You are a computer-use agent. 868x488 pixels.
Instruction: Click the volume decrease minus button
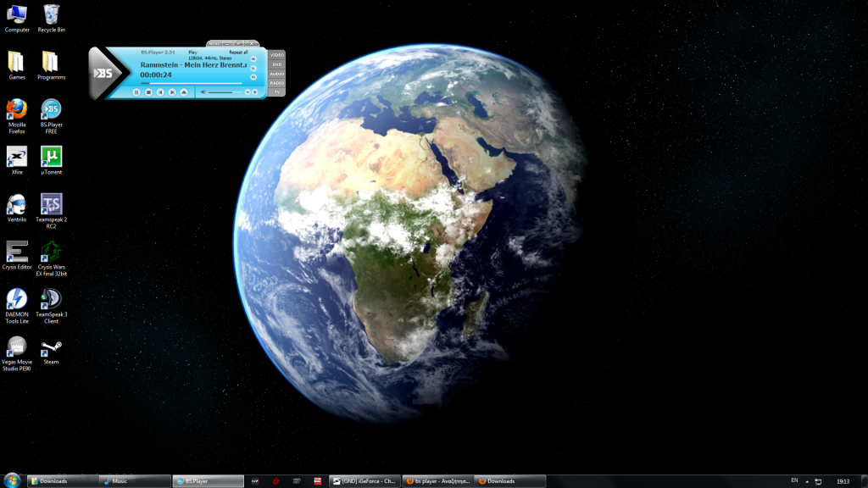247,91
